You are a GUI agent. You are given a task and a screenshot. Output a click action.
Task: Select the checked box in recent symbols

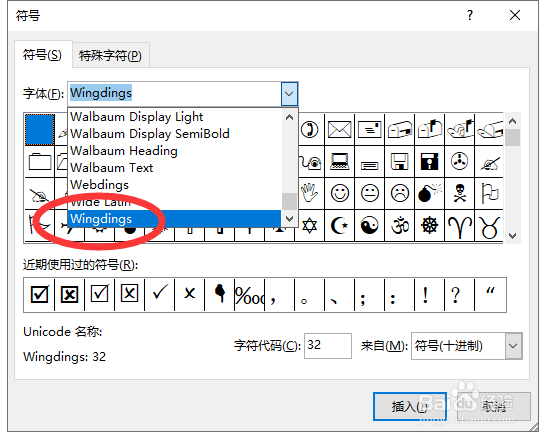click(x=39, y=295)
